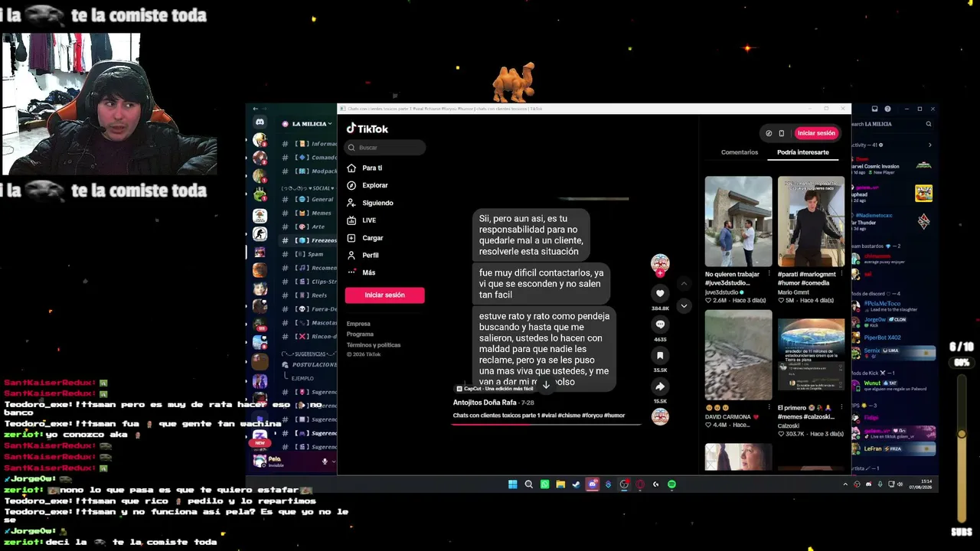Click Discord member search magnifier icon
This screenshot has width=980, height=551.
click(x=929, y=124)
